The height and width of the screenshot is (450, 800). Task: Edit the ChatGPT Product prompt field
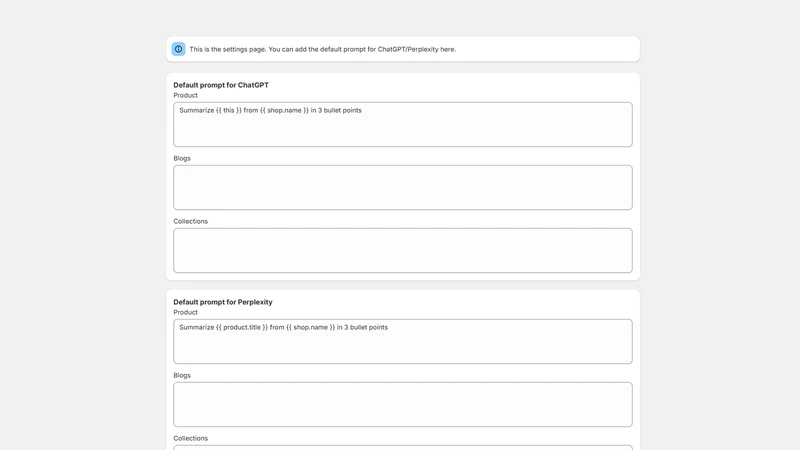(x=403, y=124)
